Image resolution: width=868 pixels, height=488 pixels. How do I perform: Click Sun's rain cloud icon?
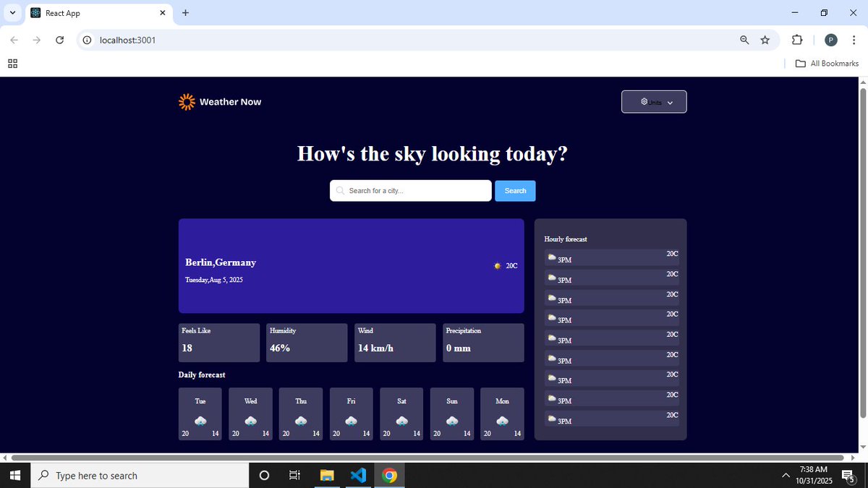click(x=452, y=421)
